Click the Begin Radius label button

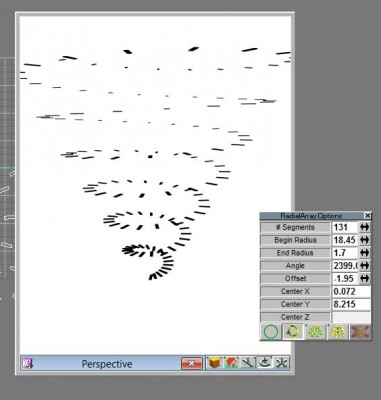pos(295,240)
